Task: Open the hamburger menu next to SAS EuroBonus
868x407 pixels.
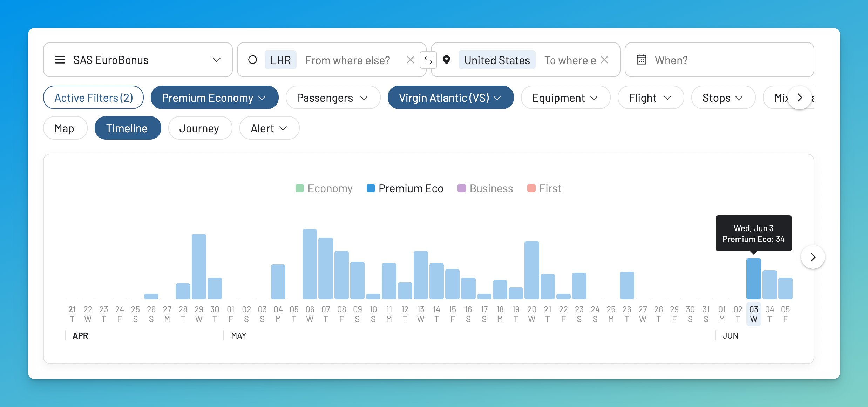Action: [60, 60]
